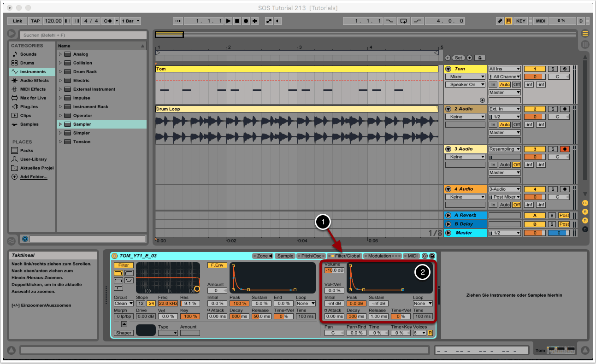Image resolution: width=596 pixels, height=364 pixels.
Task: Open the Drums category in browser
Action: click(x=27, y=63)
